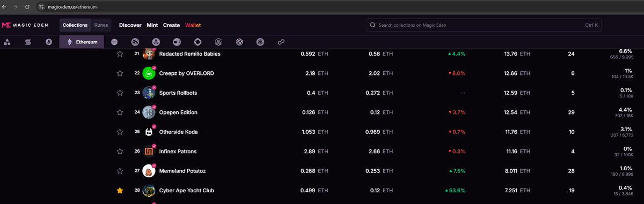
Task: Star the Memeland Potatoz collection
Action: (120, 171)
